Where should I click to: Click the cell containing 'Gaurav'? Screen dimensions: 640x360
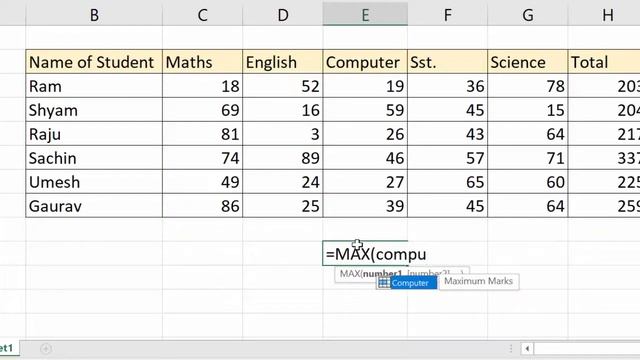click(94, 206)
